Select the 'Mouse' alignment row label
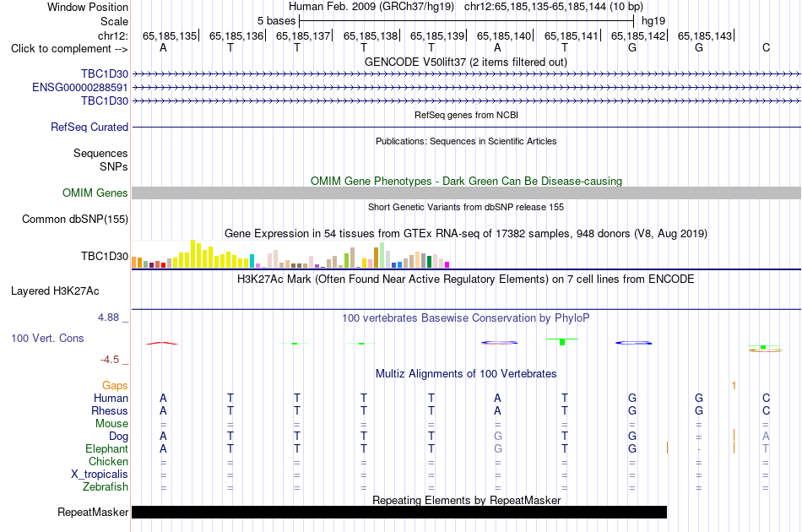802x532 pixels. pos(111,424)
